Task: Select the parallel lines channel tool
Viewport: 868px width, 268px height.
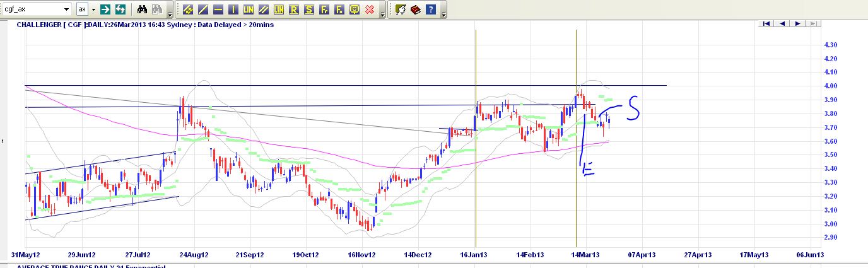Action: tap(264, 9)
